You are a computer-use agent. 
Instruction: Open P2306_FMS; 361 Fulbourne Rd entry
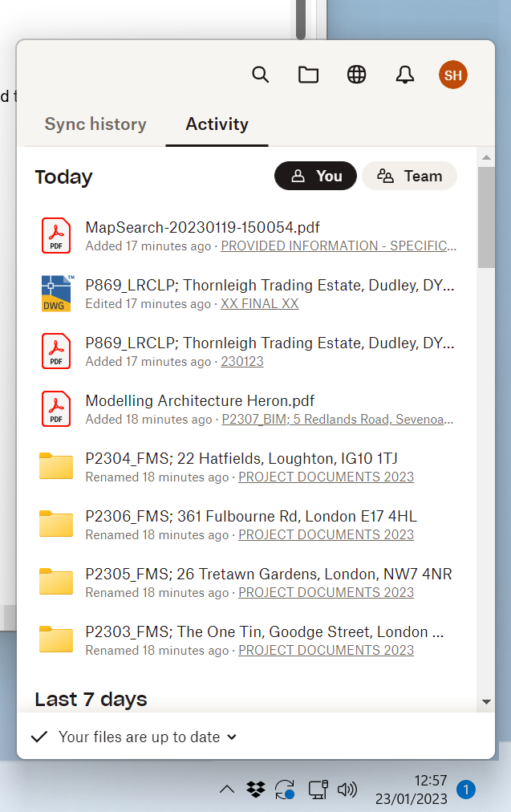(x=251, y=516)
